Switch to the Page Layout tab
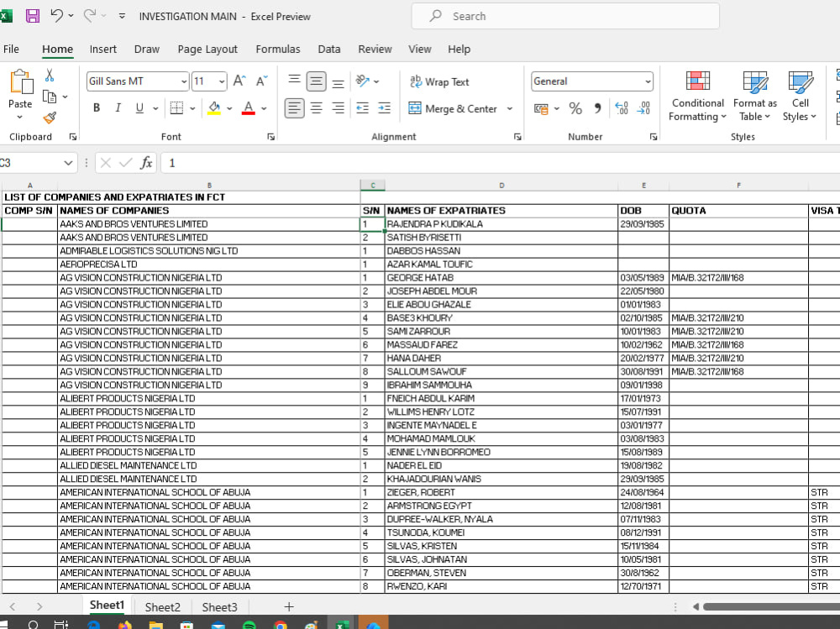Screen dimensions: 840x629 click(207, 50)
